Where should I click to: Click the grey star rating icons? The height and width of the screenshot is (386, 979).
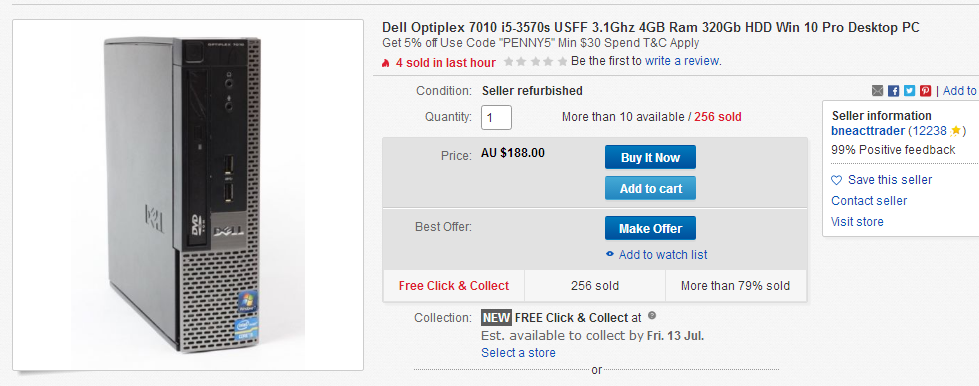[536, 61]
